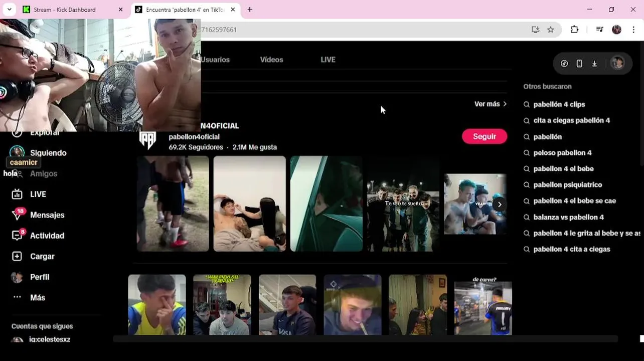Search 'pabellon 4 cita a ciegas' suggestion
Image resolution: width=644 pixels, height=361 pixels.
[572, 249]
